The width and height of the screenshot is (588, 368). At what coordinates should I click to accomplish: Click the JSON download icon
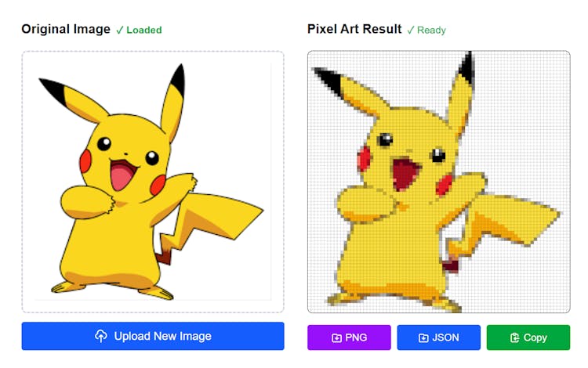[x=423, y=337]
